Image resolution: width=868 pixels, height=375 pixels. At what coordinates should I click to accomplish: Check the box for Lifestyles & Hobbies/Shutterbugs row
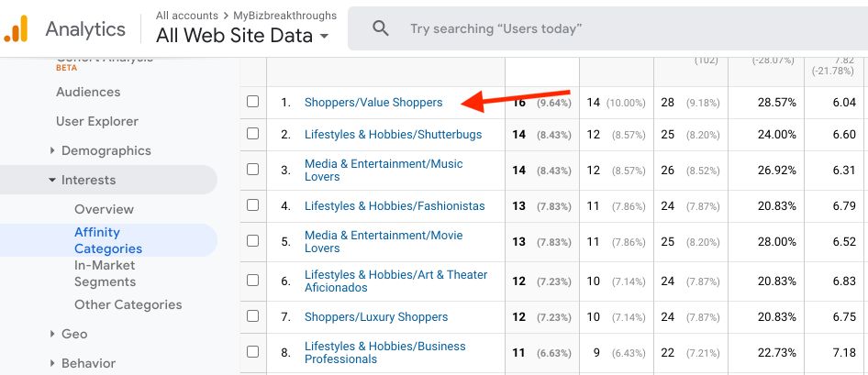click(252, 134)
